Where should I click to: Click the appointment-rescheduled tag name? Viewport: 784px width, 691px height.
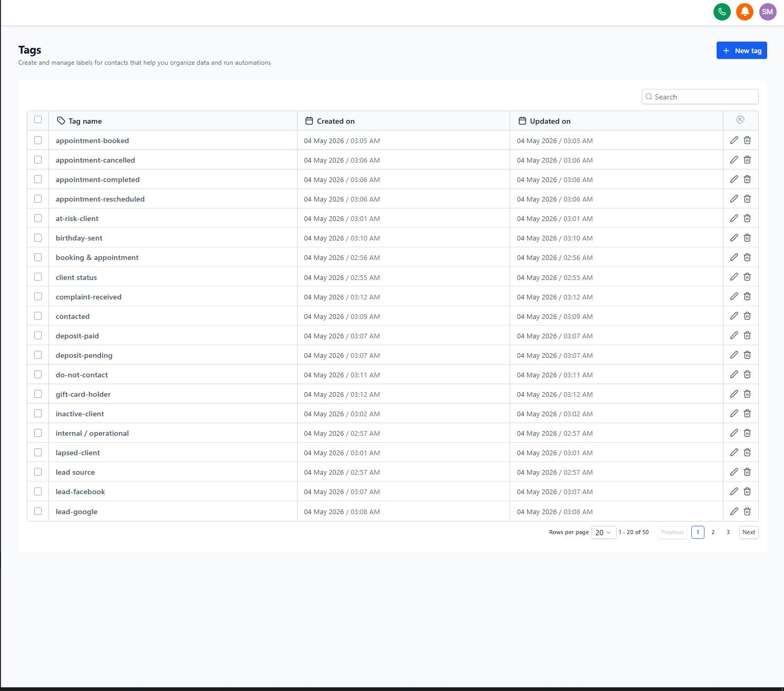click(x=100, y=199)
